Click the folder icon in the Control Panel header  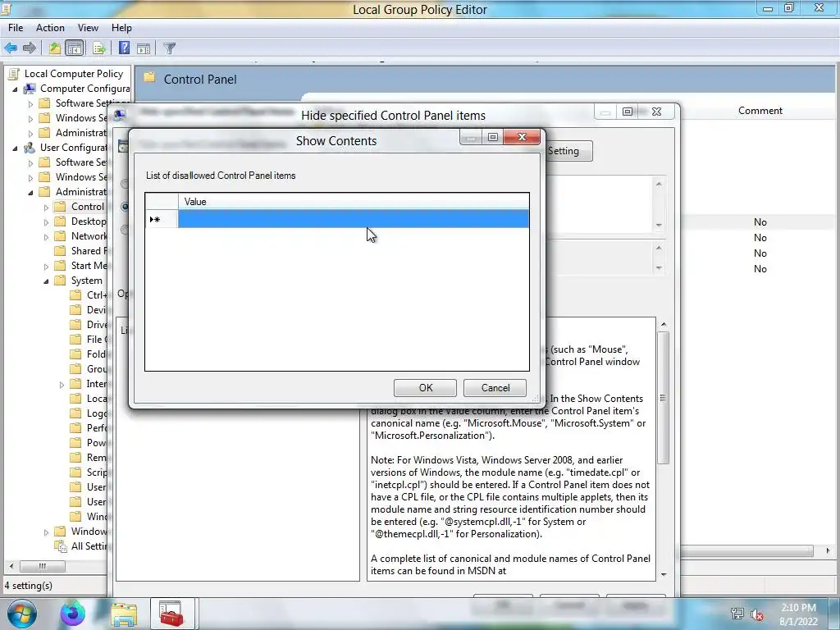coord(150,78)
